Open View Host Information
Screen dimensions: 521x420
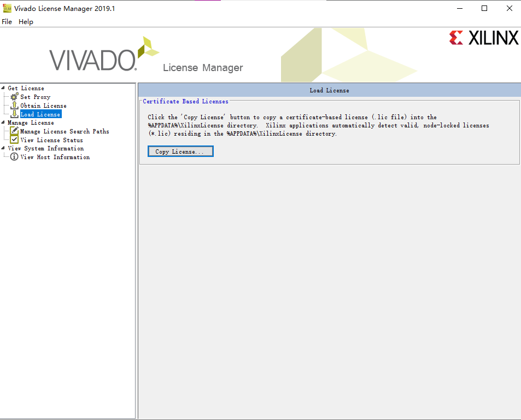[x=55, y=157]
